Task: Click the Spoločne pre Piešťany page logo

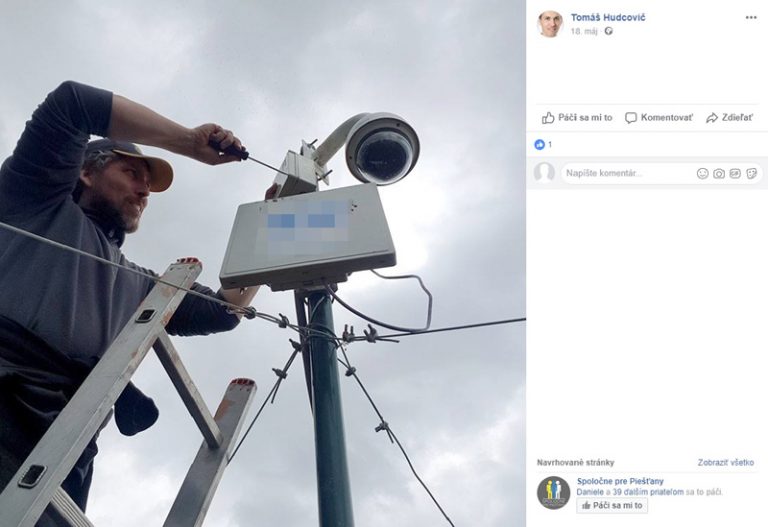Action: [553, 493]
